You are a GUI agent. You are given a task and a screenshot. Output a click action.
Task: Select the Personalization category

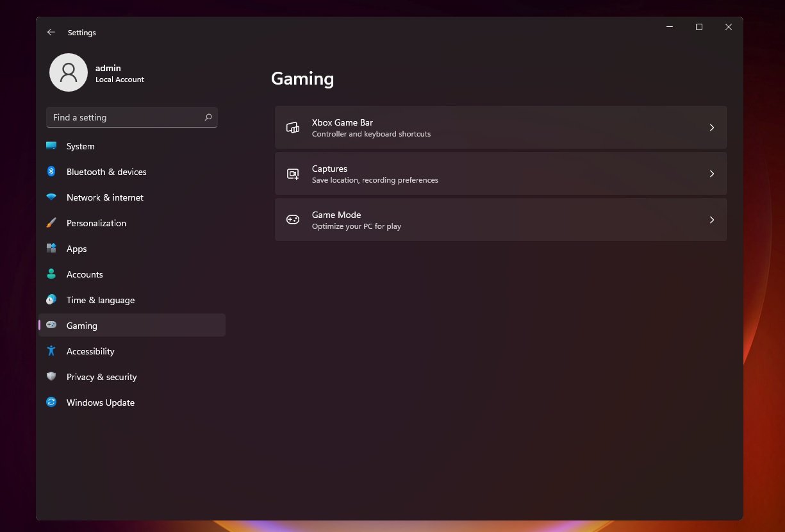(x=132, y=223)
